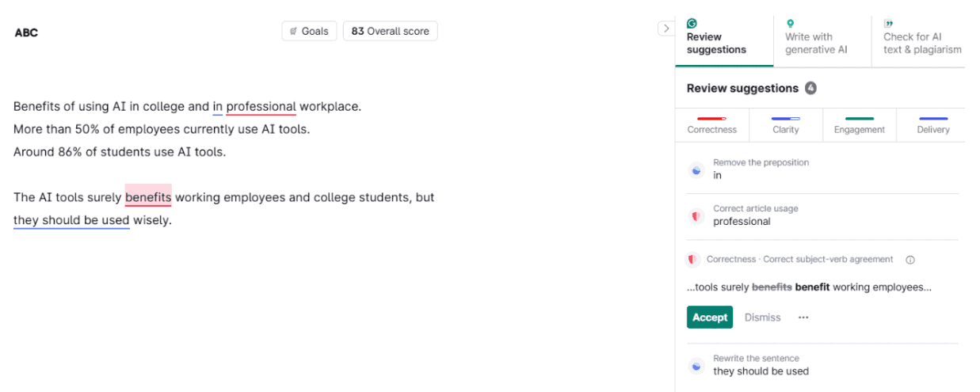Dismiss the subject-verb agreement suggestion
The height and width of the screenshot is (392, 980).
pyautogui.click(x=762, y=318)
